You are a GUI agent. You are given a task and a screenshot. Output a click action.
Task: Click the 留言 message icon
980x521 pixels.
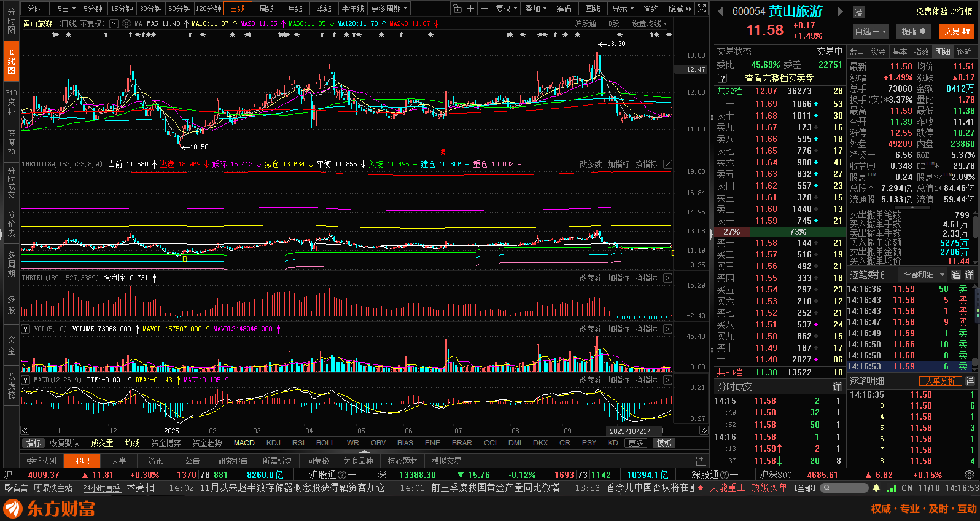[x=17, y=488]
